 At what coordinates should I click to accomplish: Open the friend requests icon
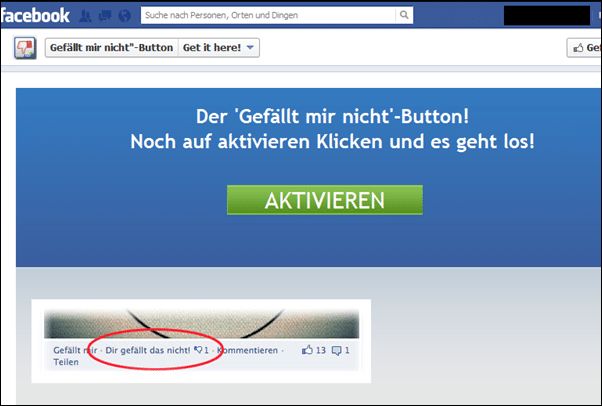[x=86, y=16]
